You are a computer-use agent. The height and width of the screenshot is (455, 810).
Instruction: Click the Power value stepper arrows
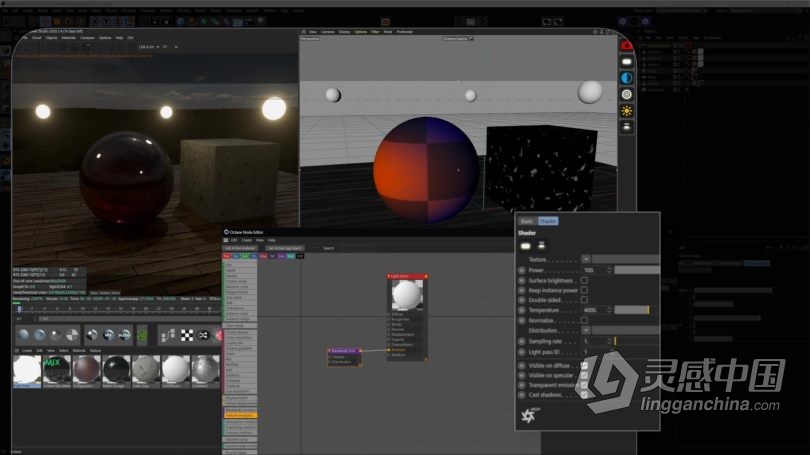tap(609, 270)
